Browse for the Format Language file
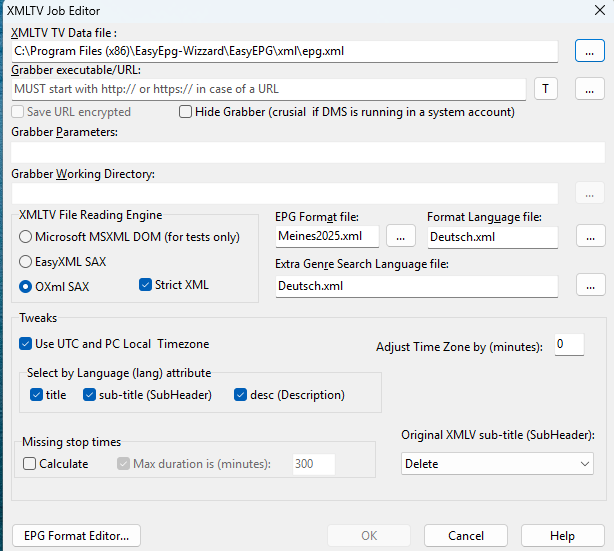The width and height of the screenshot is (614, 551). coord(591,236)
